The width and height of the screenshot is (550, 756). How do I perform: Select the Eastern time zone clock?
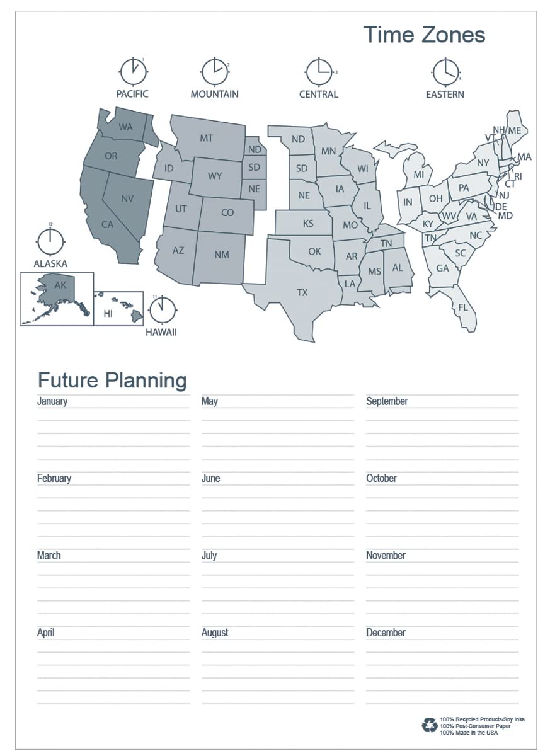[445, 72]
